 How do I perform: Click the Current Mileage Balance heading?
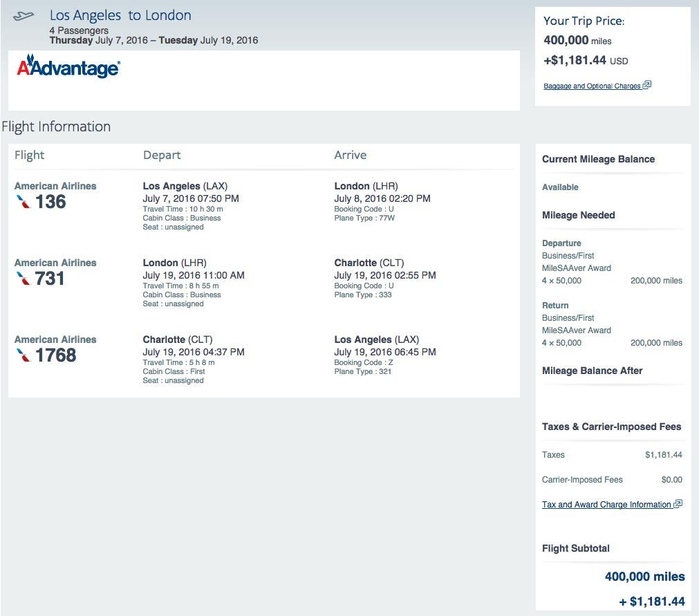coord(598,159)
